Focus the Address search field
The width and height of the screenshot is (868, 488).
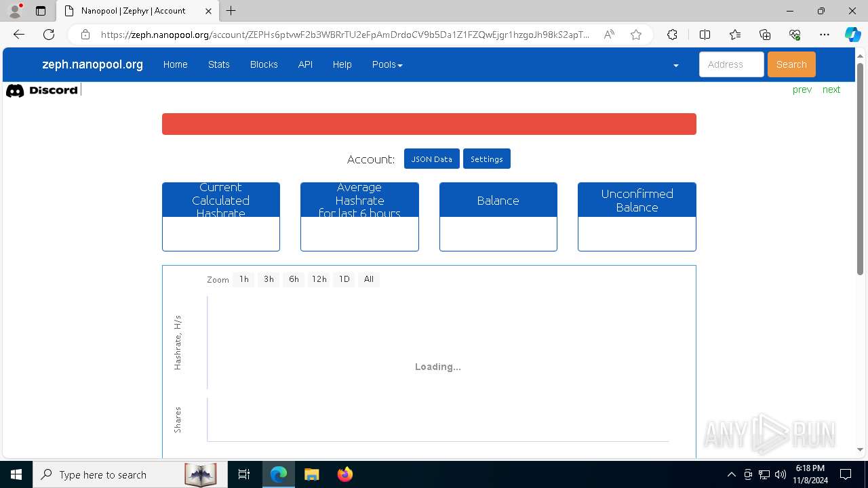tap(731, 64)
